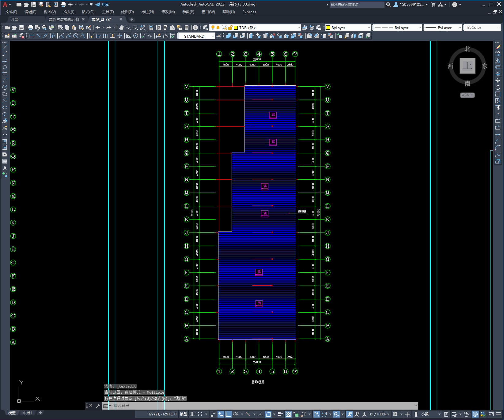Open the Layer Properties manager icon
The width and height of the screenshot is (504, 420).
206,28
